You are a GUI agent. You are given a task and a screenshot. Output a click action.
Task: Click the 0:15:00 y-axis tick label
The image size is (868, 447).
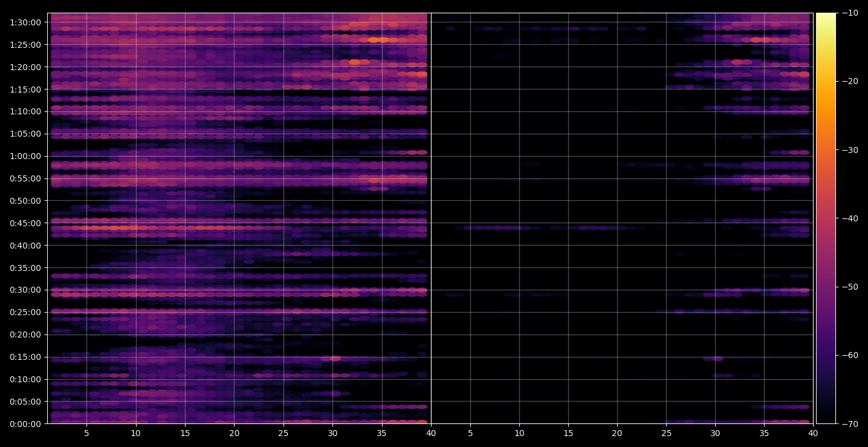click(25, 357)
